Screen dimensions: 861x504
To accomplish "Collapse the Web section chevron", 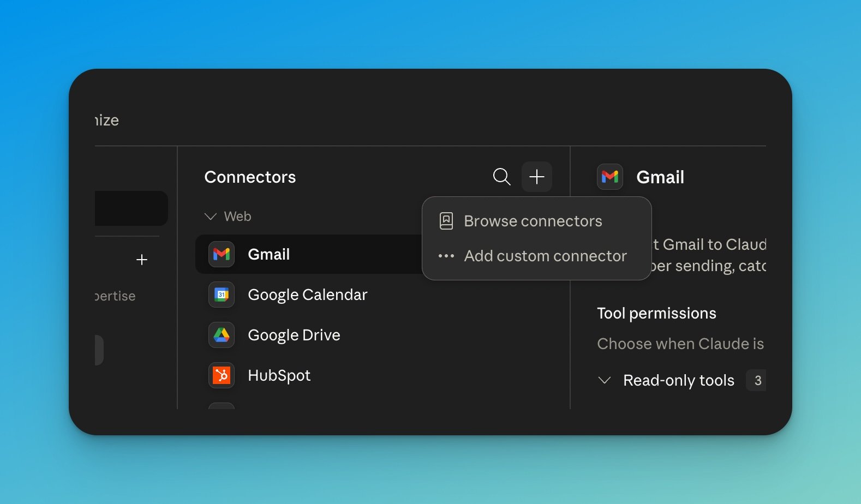I will point(210,217).
